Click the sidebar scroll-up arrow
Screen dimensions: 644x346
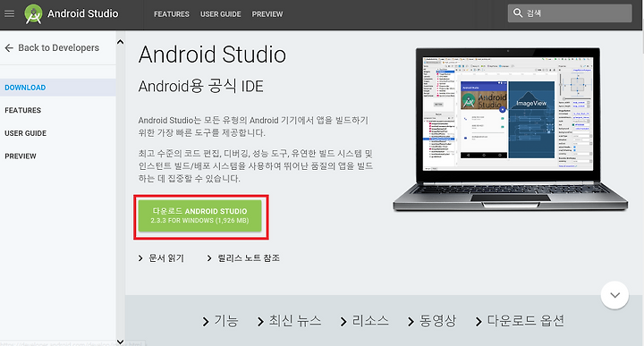[120, 41]
